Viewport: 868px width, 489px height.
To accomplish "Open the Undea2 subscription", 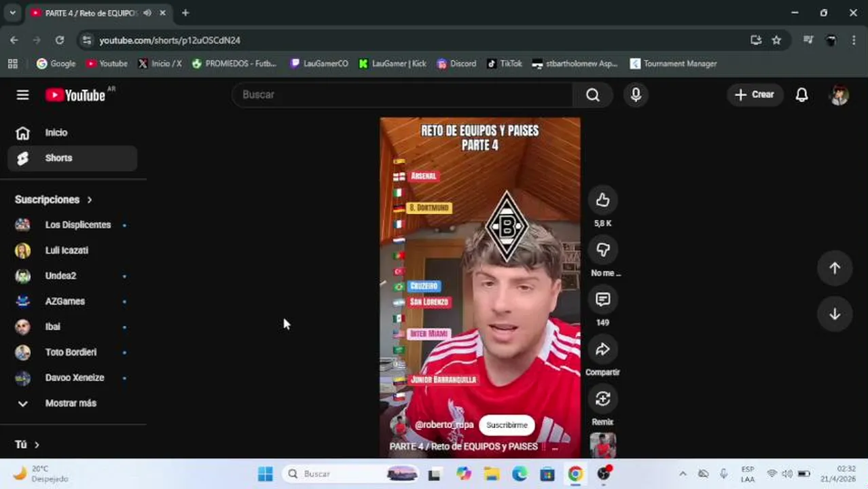I will pos(73,276).
